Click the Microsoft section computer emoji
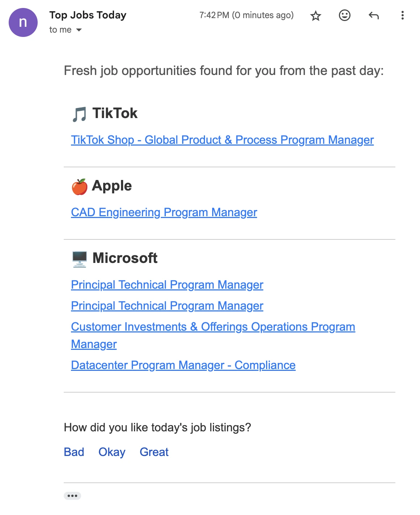This screenshot has height=515, width=420. (79, 258)
